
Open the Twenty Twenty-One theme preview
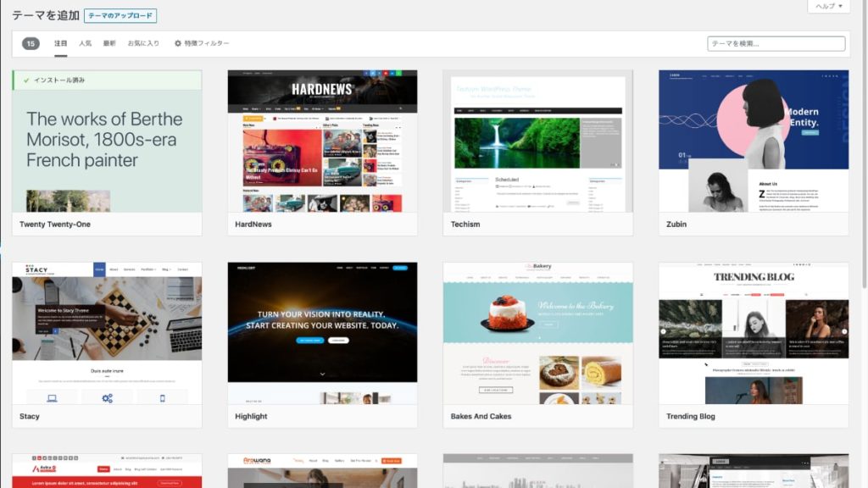point(107,141)
